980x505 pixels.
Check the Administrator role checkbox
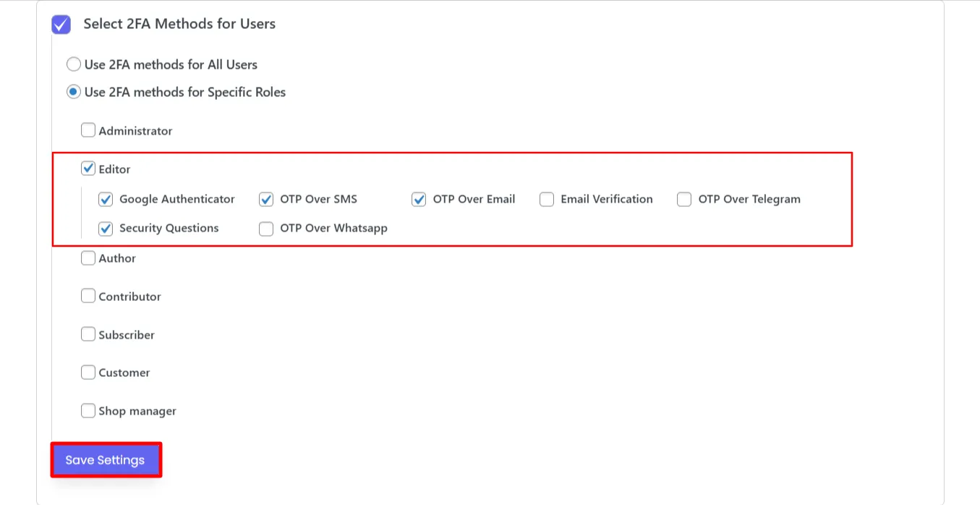(88, 131)
